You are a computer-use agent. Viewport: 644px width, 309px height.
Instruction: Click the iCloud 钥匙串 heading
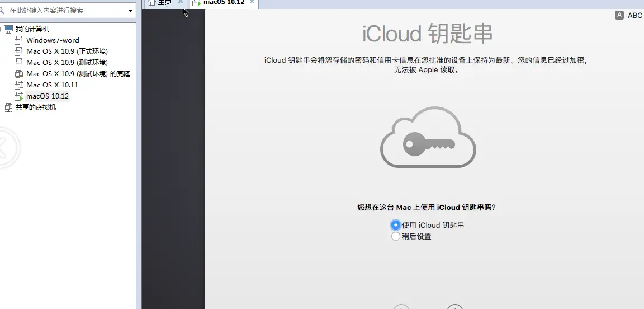tap(427, 34)
